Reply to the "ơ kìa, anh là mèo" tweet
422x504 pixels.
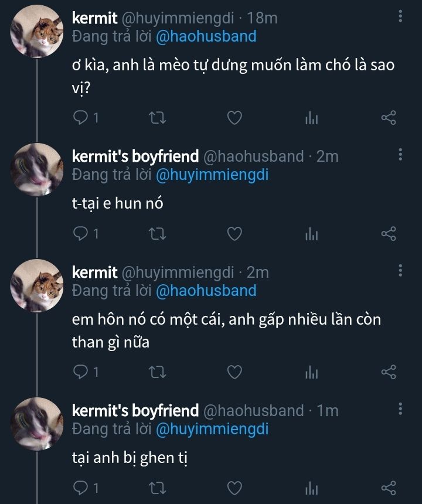80,118
